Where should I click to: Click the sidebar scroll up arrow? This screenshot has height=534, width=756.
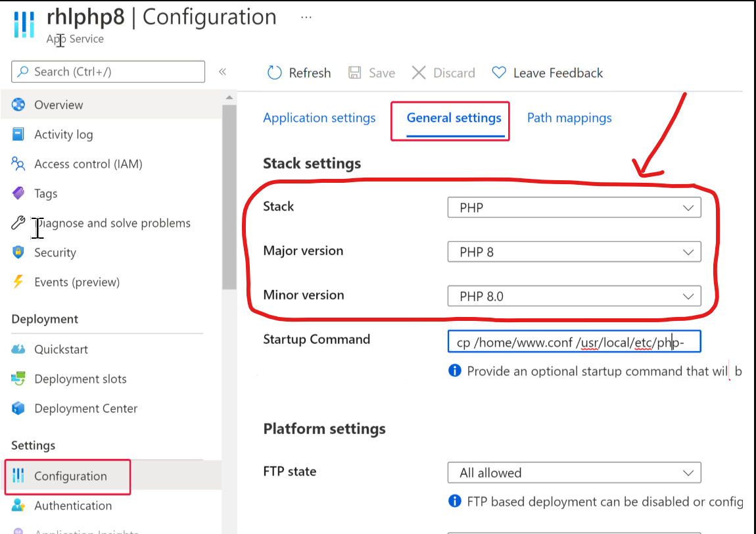click(229, 98)
